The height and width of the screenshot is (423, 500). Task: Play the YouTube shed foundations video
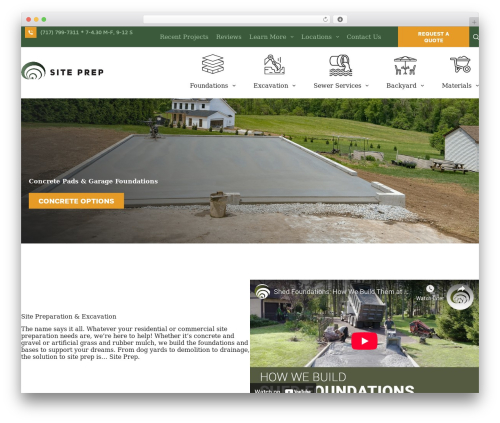click(x=364, y=341)
